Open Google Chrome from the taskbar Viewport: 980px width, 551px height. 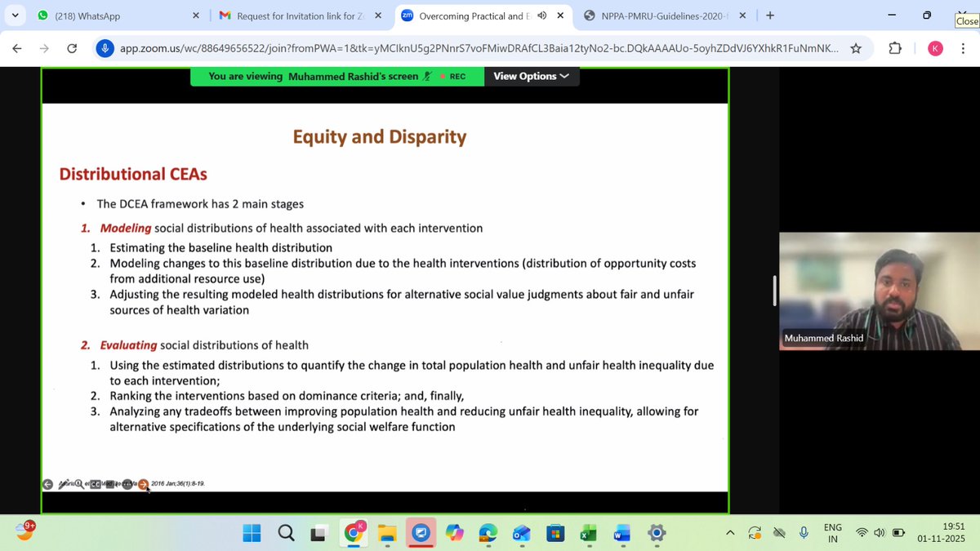(354, 533)
